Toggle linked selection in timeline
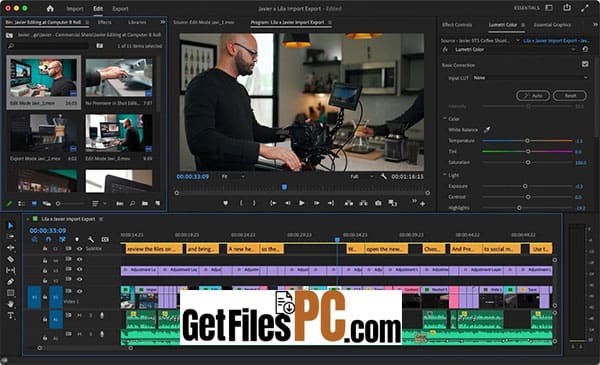Viewport: 600px width, 365px height. 62,240
